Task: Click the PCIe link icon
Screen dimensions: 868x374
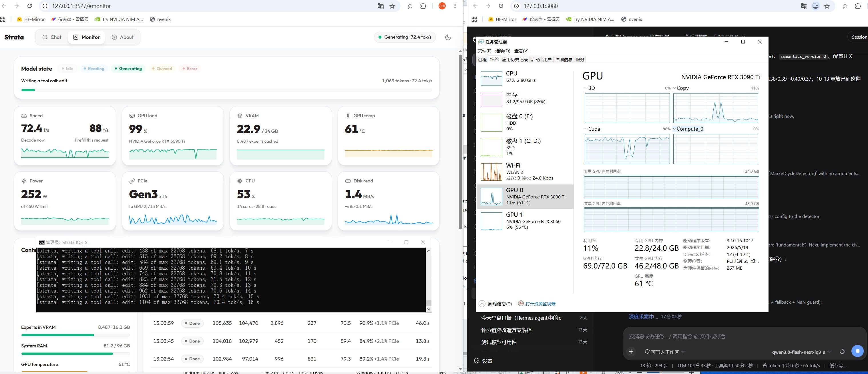Action: coord(132,181)
